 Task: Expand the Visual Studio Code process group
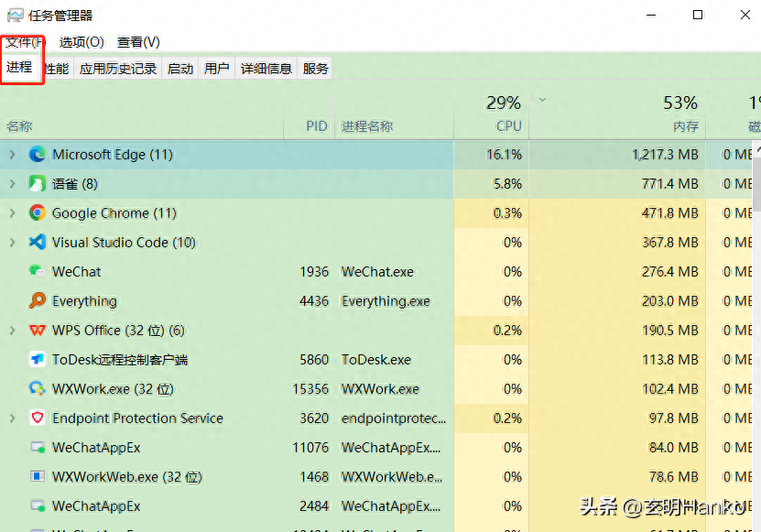tap(13, 243)
